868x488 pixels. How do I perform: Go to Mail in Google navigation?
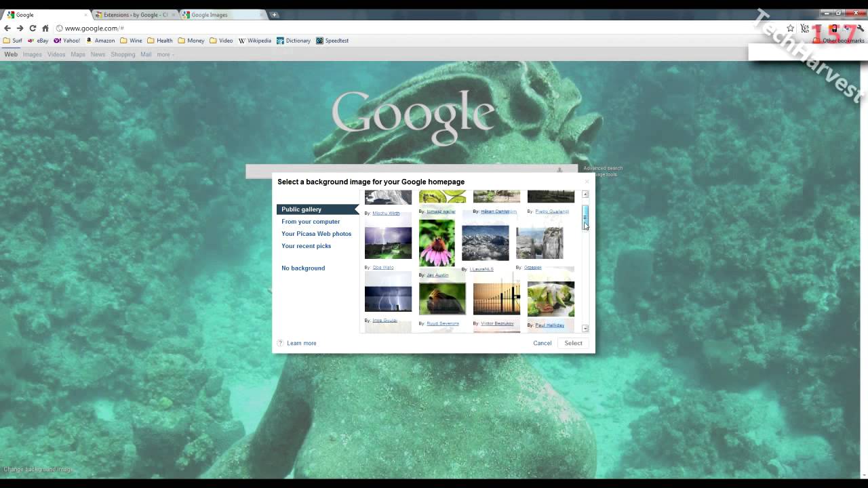click(146, 54)
